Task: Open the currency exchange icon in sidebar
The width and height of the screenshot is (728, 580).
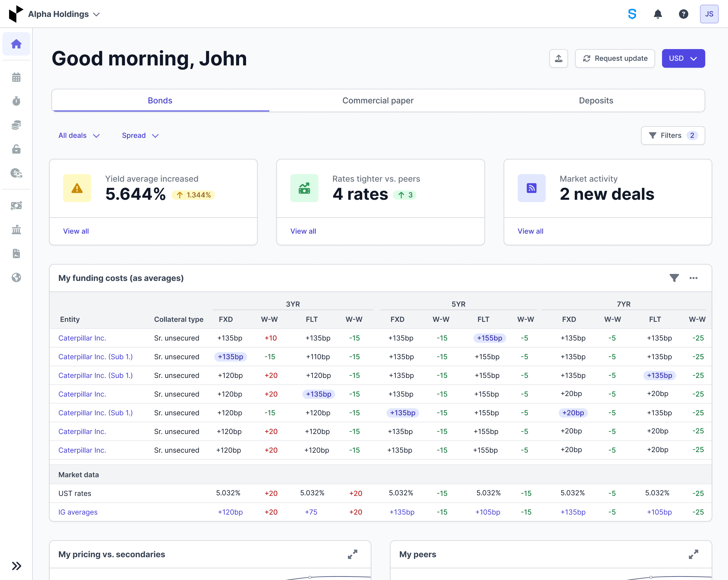Action: click(16, 173)
